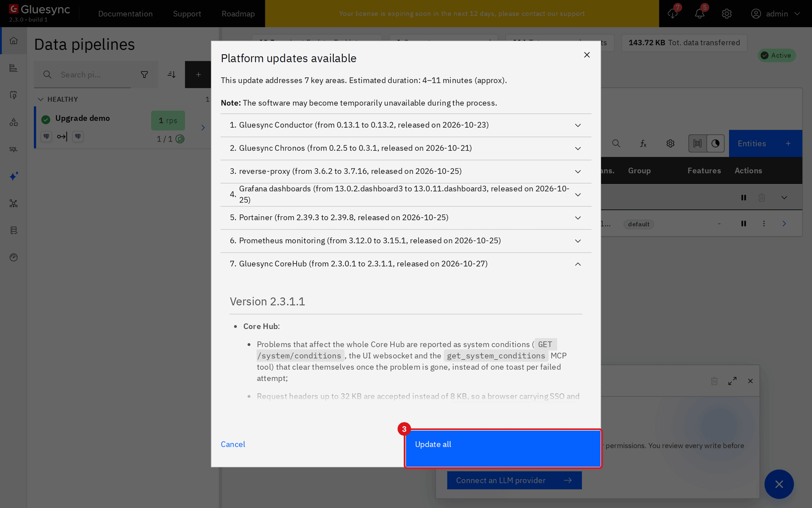
Task: Toggle the grid view button in entities toolbar
Action: [697, 144]
